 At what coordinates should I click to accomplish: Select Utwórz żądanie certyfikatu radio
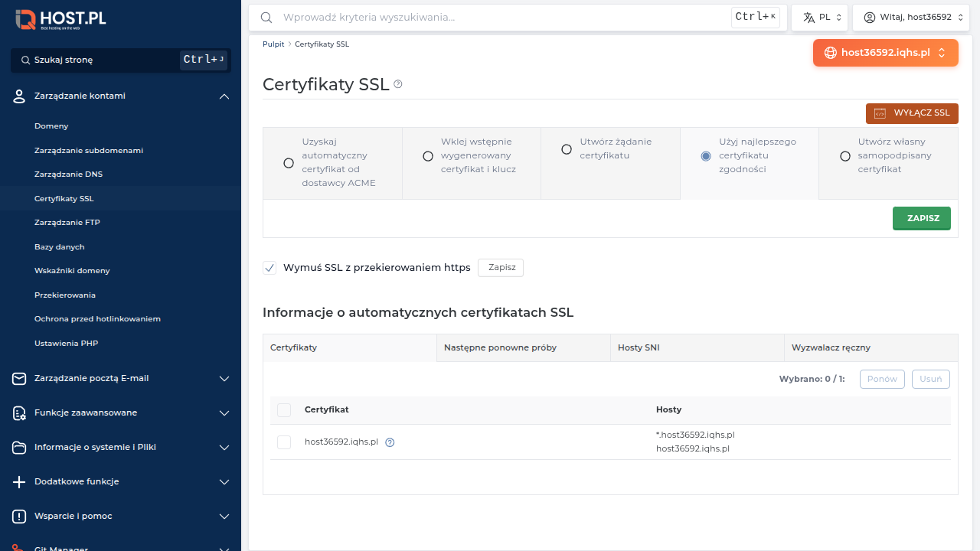tap(567, 149)
